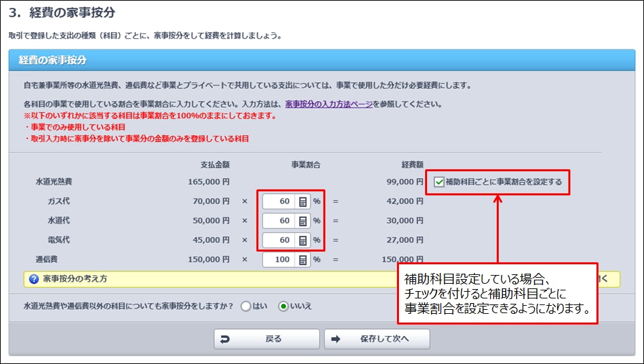Open calculator icon for 通信費 ratio
The height and width of the screenshot is (364, 644).
coord(303,260)
